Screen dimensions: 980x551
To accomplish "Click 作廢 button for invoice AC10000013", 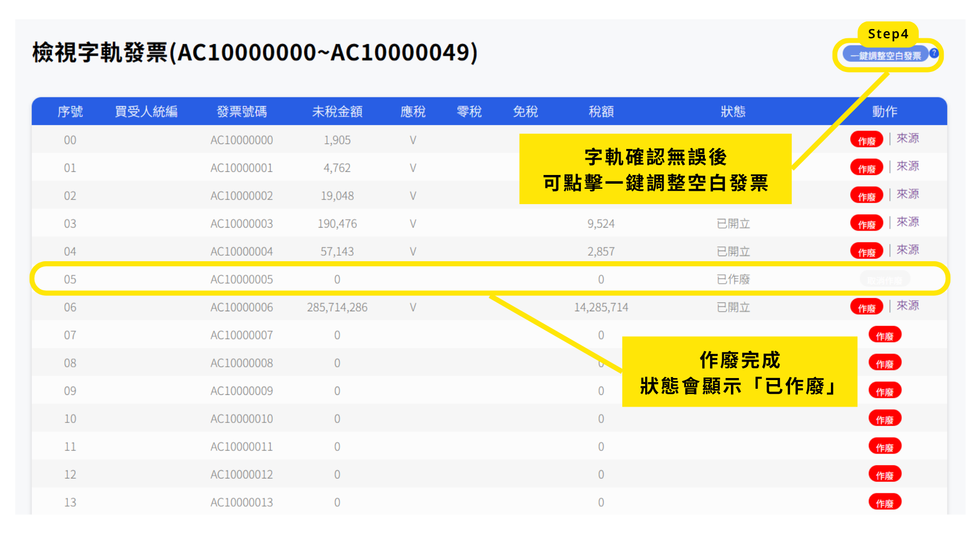I will tap(885, 503).
